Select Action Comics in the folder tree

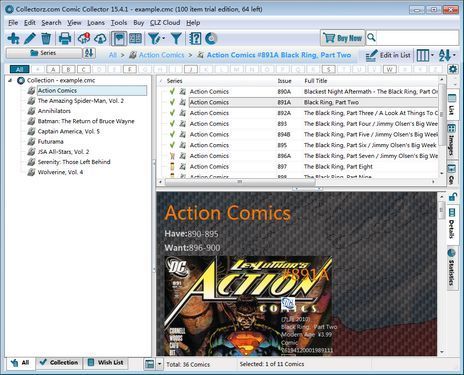tap(57, 91)
